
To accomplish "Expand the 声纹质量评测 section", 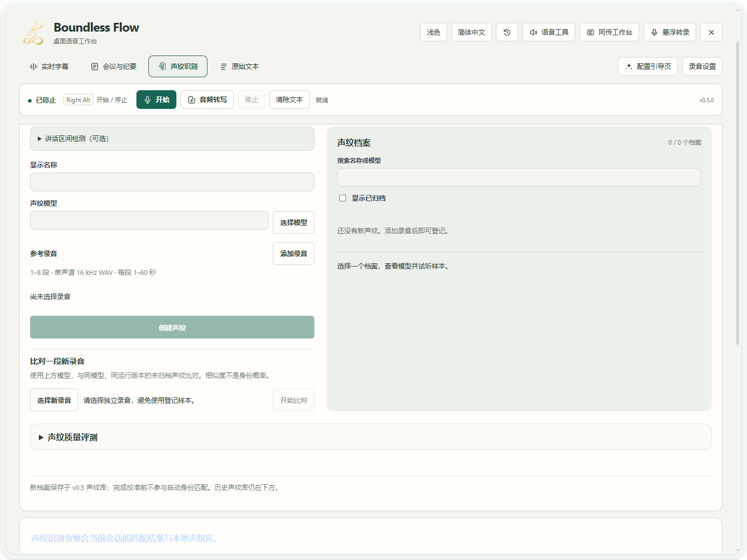I will 371,437.
